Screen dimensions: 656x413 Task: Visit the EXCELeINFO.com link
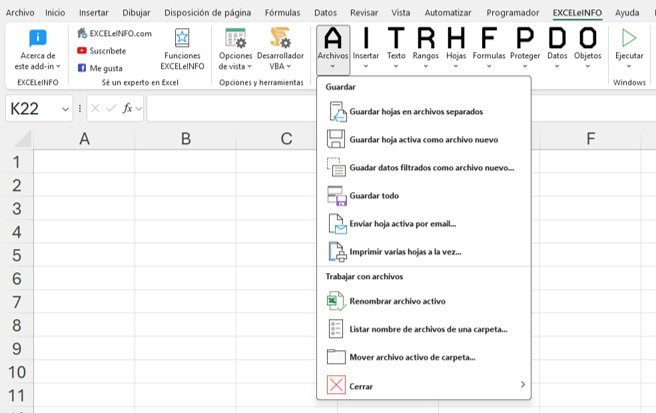pos(115,33)
